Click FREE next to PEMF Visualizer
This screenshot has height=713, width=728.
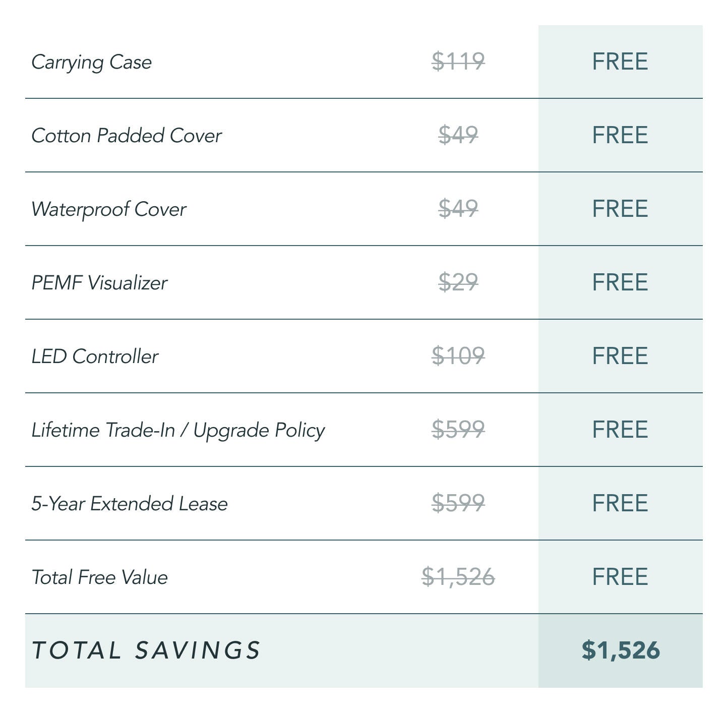click(620, 282)
